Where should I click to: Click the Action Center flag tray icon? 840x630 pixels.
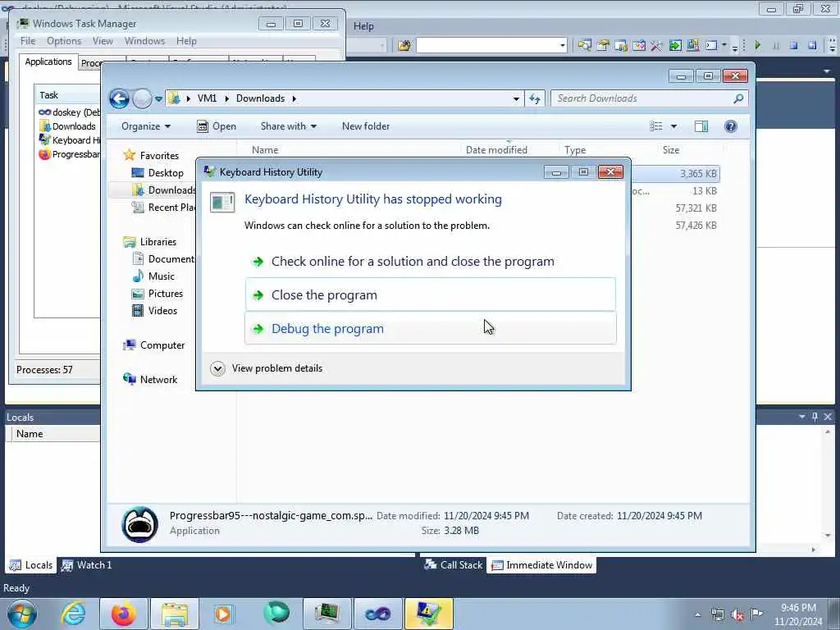756,614
